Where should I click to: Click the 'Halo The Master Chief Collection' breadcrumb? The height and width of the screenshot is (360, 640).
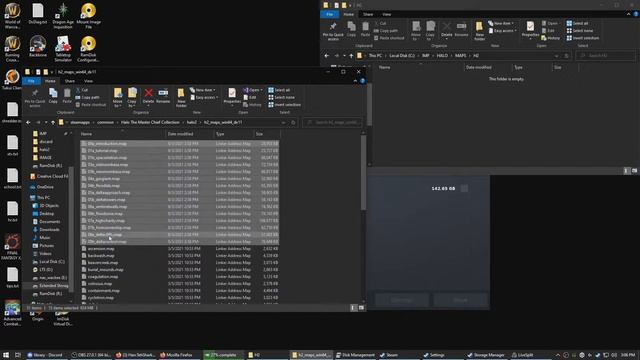[150, 122]
